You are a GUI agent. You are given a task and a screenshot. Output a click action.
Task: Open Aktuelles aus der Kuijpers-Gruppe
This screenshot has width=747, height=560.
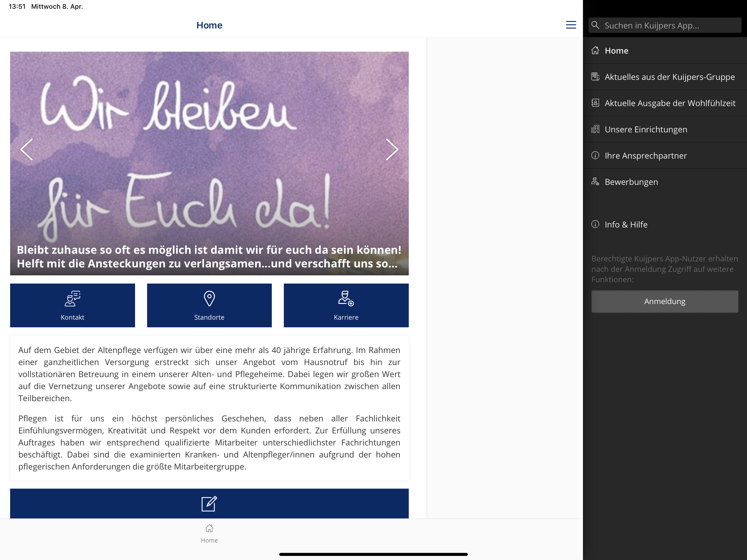coord(665,77)
